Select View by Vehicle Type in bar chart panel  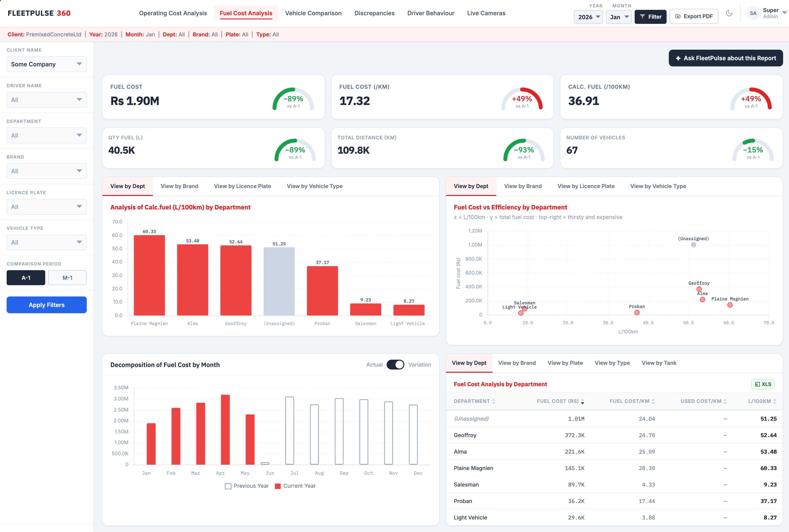(x=314, y=186)
